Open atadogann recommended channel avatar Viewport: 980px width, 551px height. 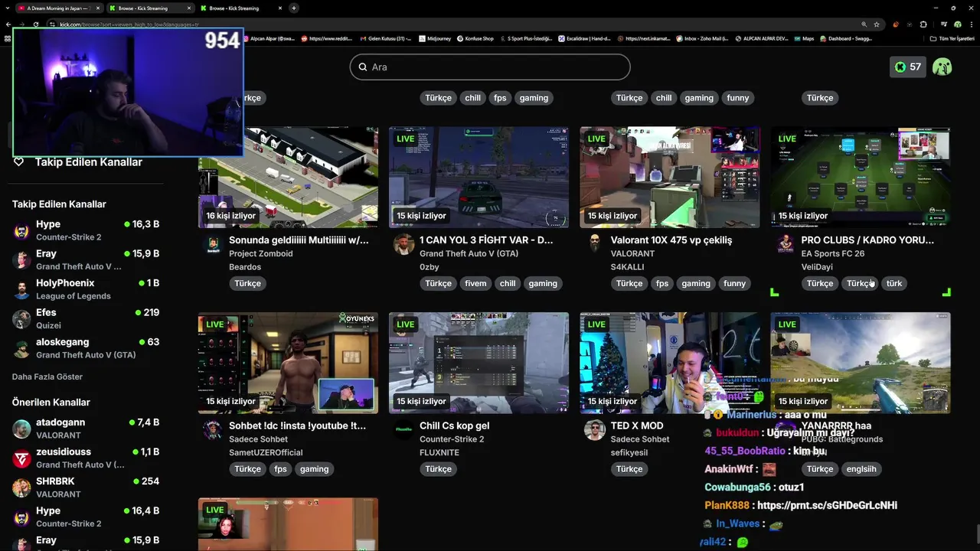tap(21, 429)
